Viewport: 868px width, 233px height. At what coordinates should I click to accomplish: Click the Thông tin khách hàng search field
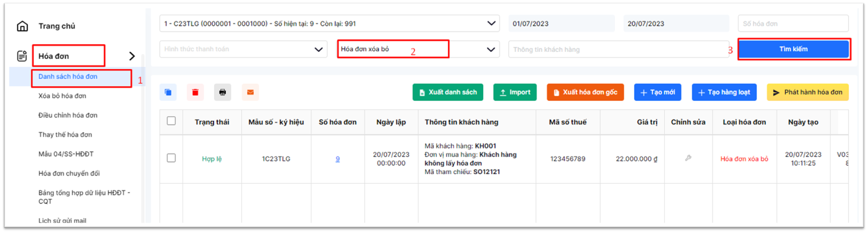618,49
